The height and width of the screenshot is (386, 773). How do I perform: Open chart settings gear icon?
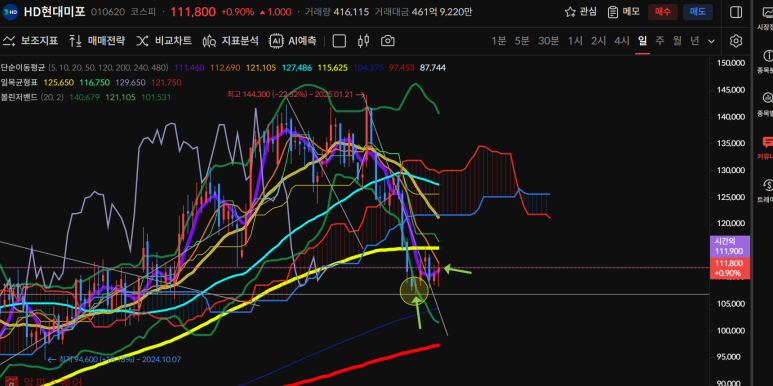click(736, 41)
